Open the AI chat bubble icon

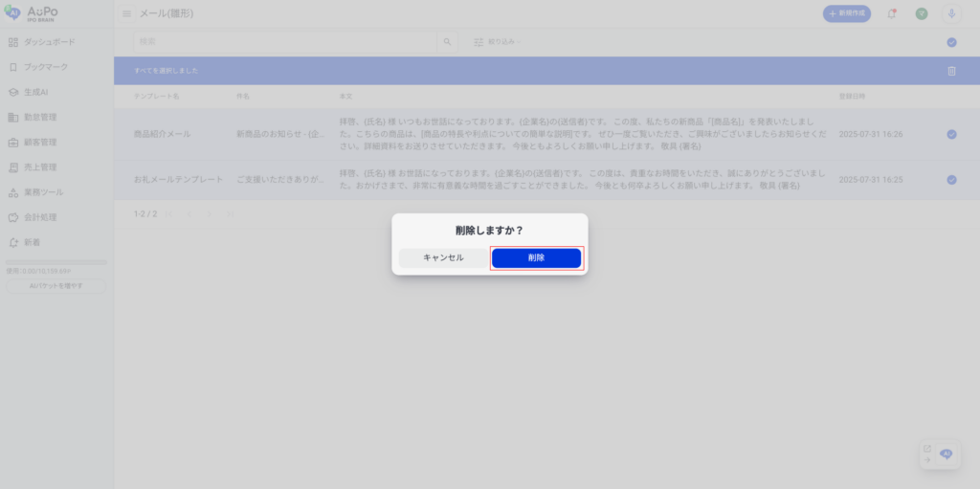pyautogui.click(x=947, y=454)
